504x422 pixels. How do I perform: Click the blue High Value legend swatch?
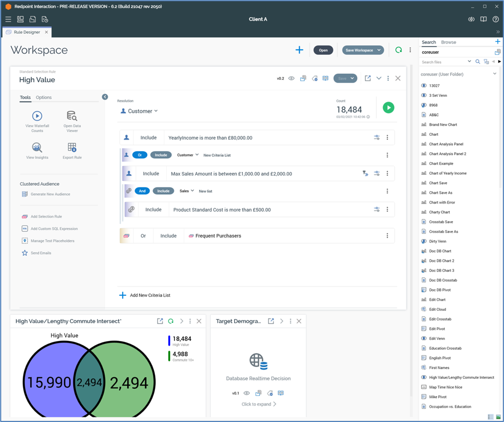169,341
